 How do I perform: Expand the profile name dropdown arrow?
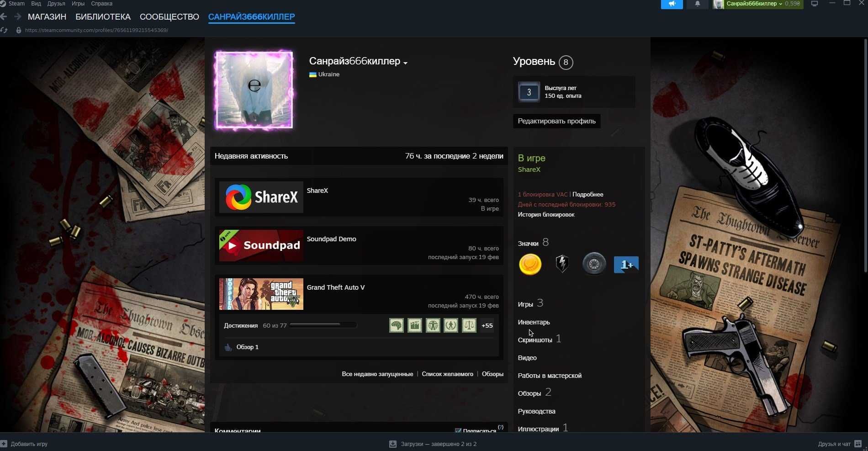[405, 63]
